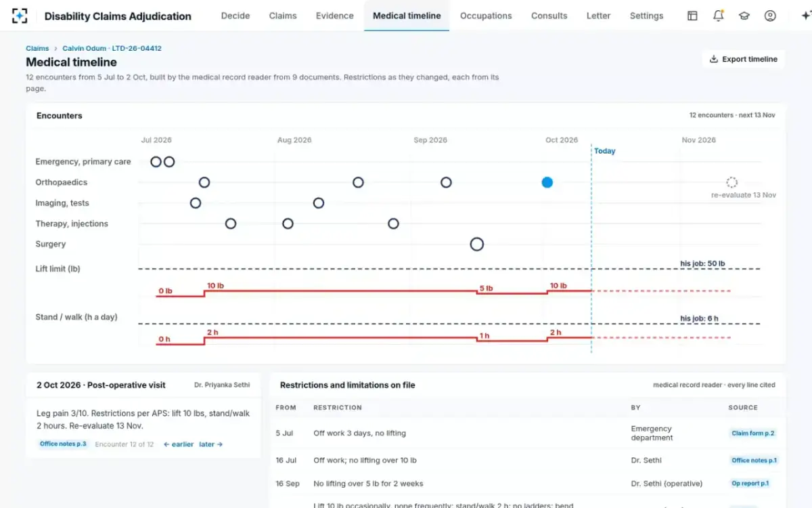Follow the Claims breadcrumb link
This screenshot has width=812, height=508.
[37, 49]
